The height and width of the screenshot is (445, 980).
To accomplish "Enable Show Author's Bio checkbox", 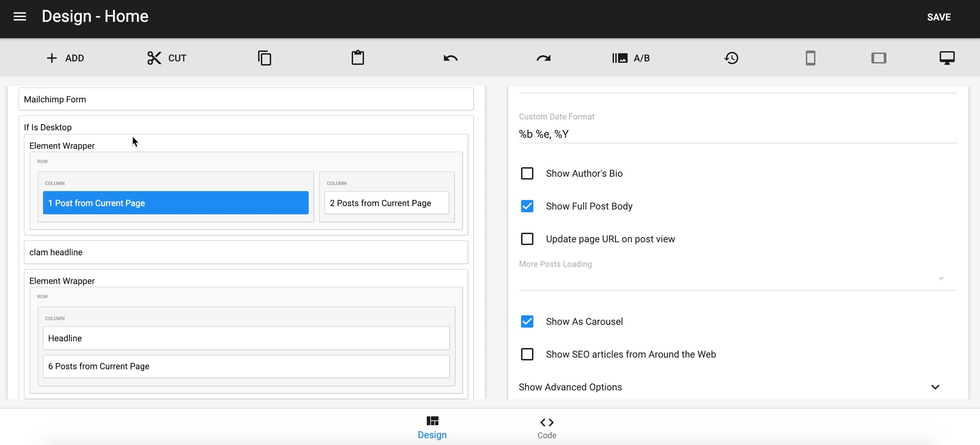I will pos(527,174).
